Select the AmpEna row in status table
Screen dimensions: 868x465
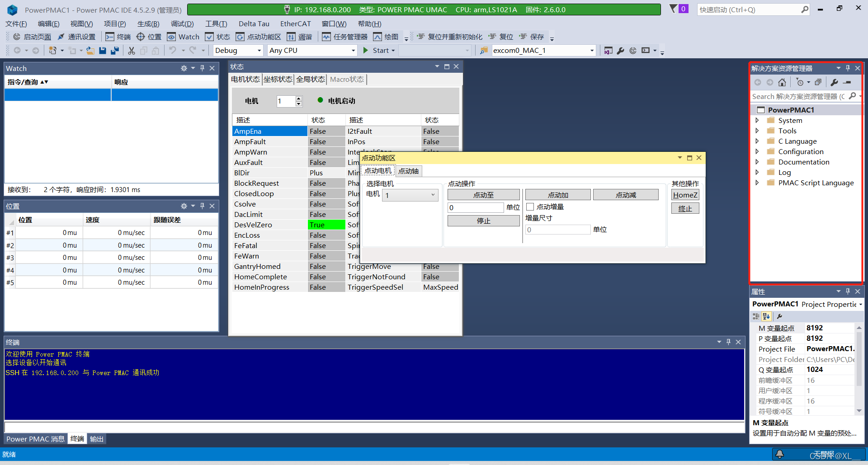click(x=269, y=131)
